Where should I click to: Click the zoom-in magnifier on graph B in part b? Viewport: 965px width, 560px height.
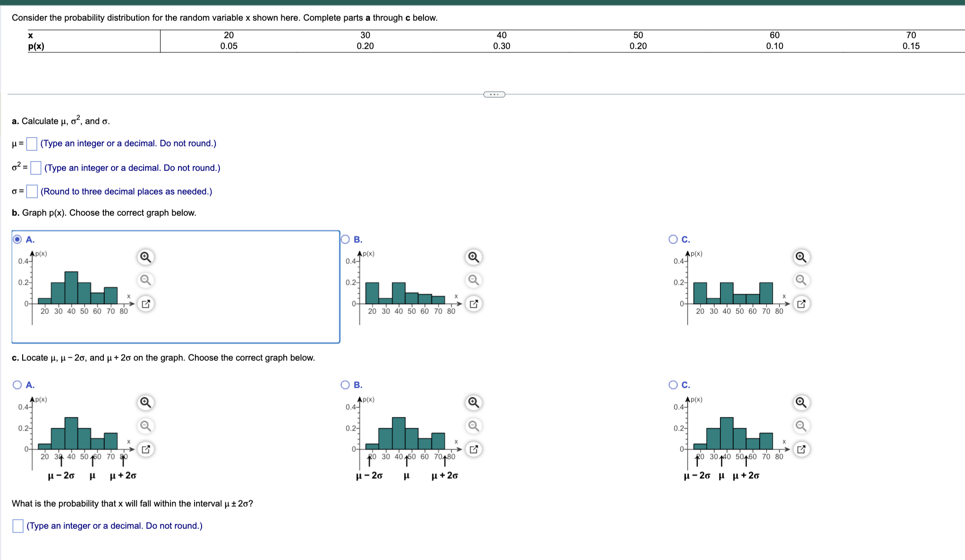474,257
